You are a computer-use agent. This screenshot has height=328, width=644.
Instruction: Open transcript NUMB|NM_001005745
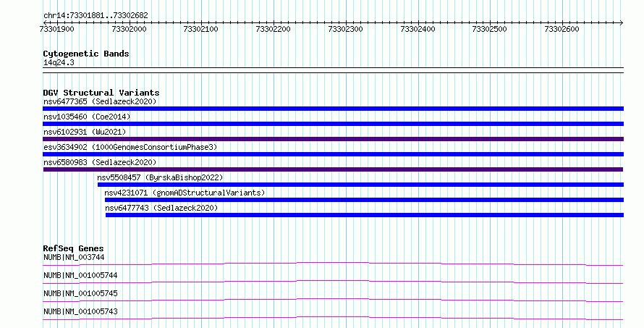[80, 294]
